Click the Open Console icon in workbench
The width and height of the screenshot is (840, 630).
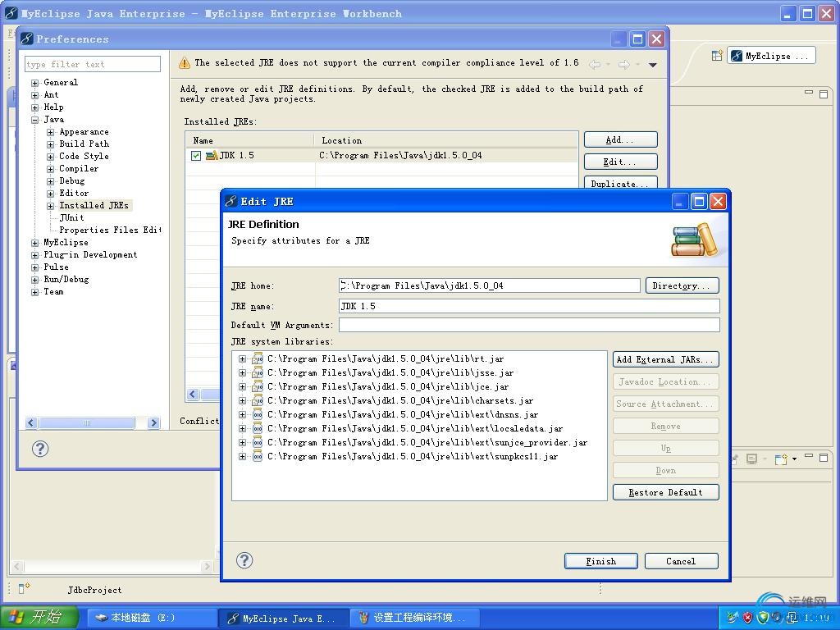(x=781, y=459)
